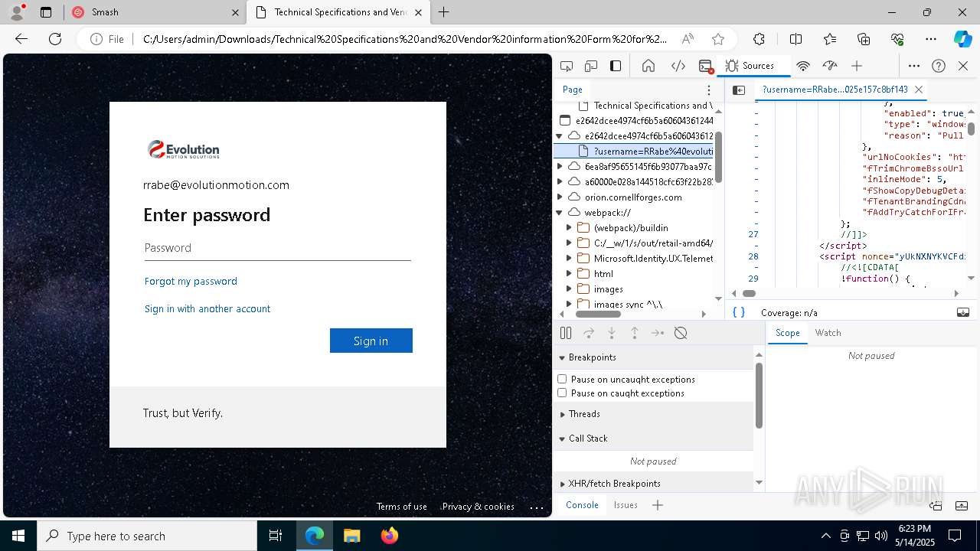The width and height of the screenshot is (980, 551).
Task: Open footer more options ellipsis
Action: tap(537, 507)
